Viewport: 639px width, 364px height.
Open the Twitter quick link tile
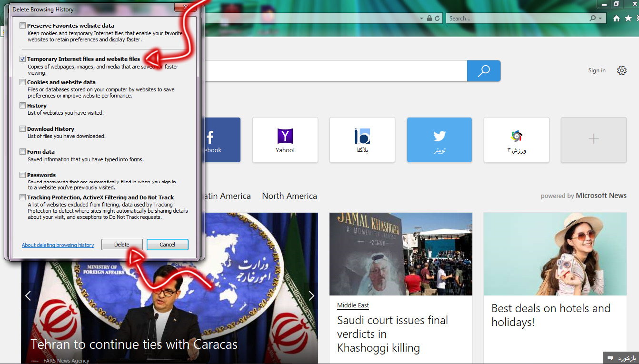[439, 140]
